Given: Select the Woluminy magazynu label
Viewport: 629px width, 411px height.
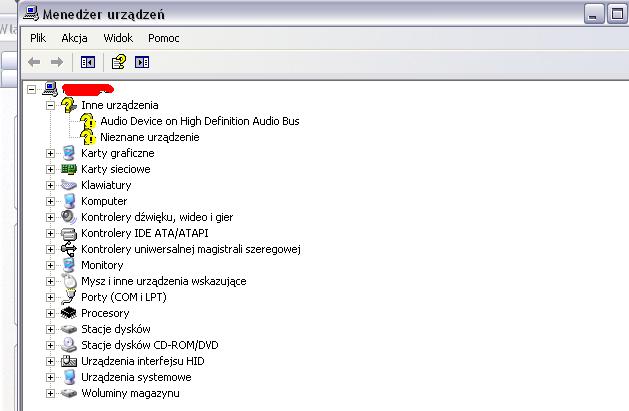Looking at the screenshot, I should point(130,393).
